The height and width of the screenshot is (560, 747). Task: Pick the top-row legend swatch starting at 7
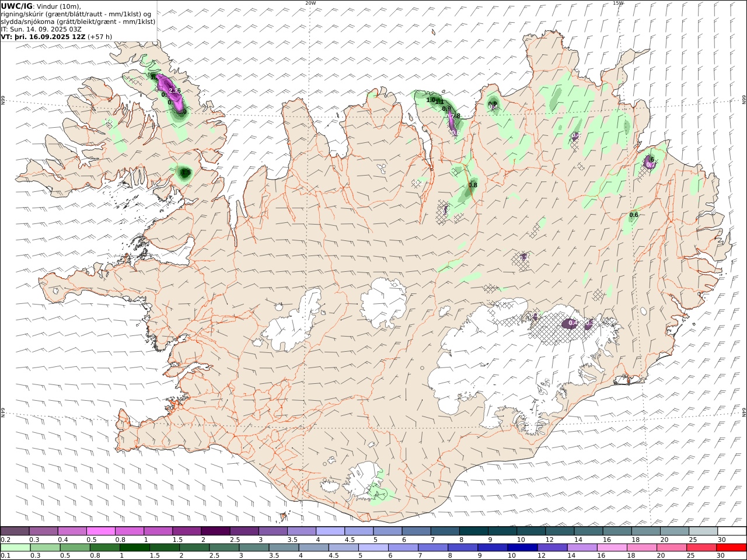pos(445,531)
